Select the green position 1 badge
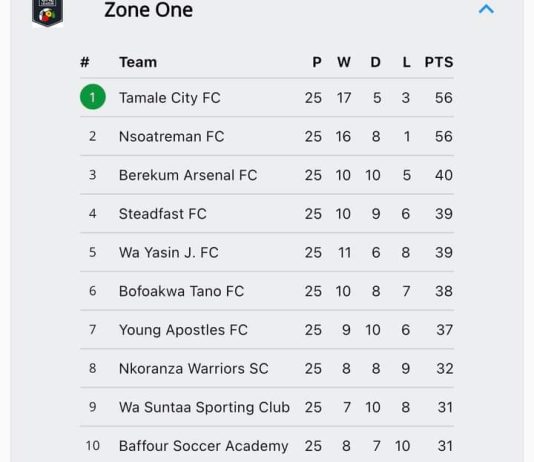 (93, 97)
